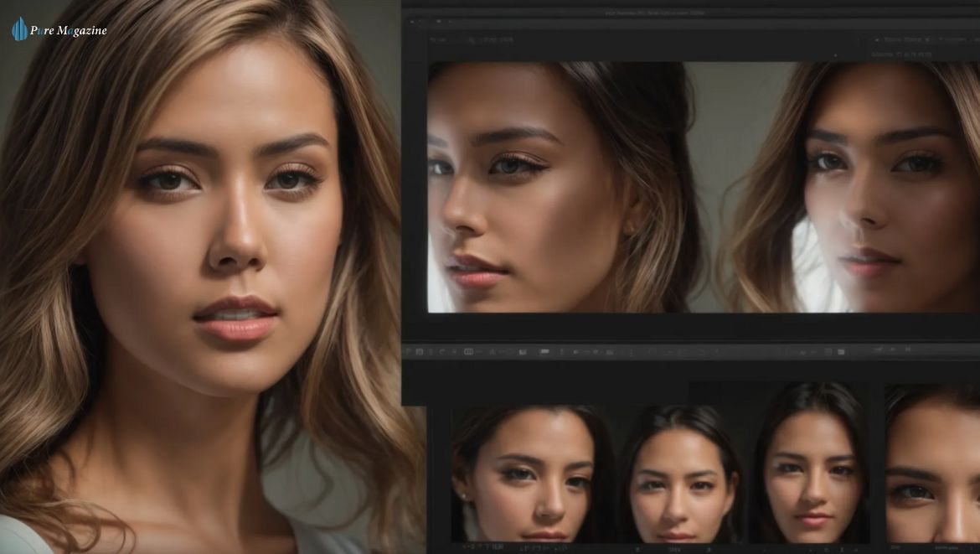Viewport: 980px width, 554px height.
Task: Select the grid view icon in the toolbar
Action: pos(469,351)
